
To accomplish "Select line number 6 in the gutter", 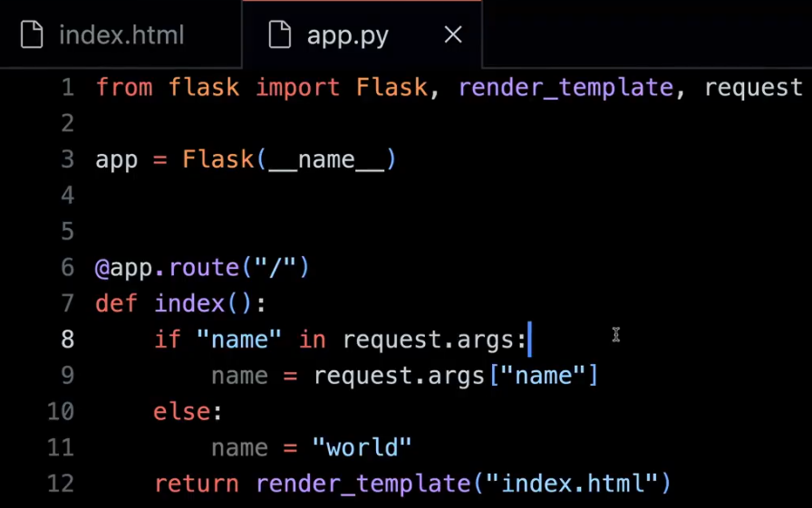I will tap(68, 268).
